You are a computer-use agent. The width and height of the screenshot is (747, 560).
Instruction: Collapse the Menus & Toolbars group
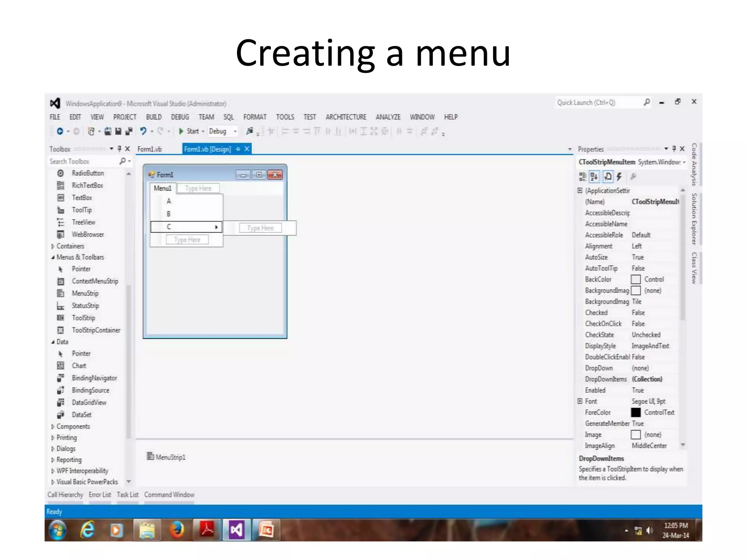(x=53, y=257)
